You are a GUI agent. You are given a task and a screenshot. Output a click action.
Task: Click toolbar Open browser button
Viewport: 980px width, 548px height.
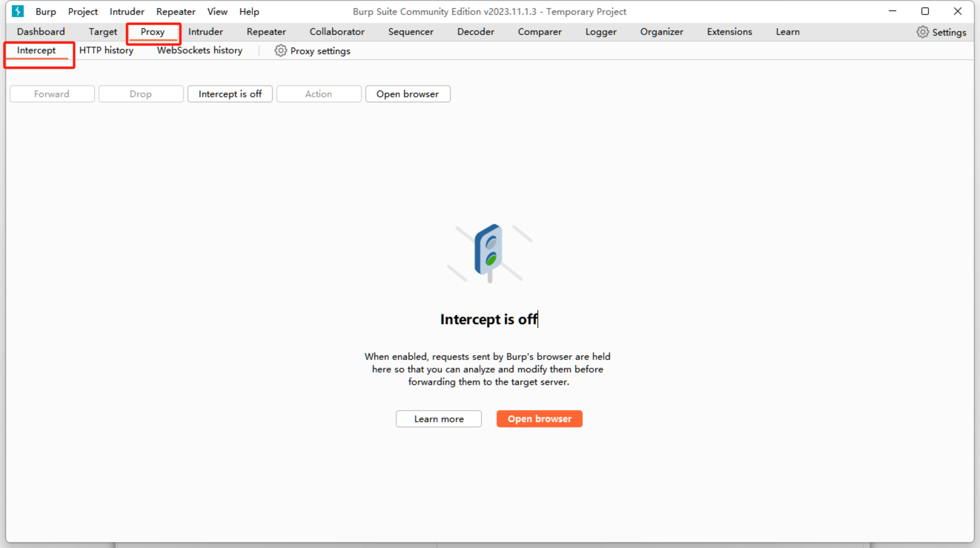coord(407,94)
